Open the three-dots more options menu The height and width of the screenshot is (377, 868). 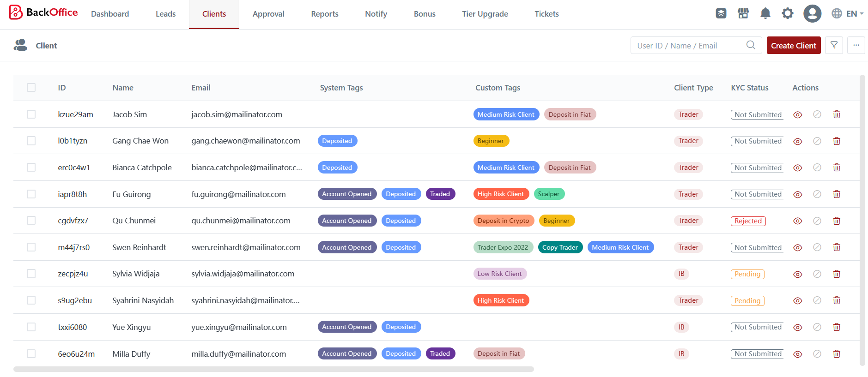pos(856,45)
